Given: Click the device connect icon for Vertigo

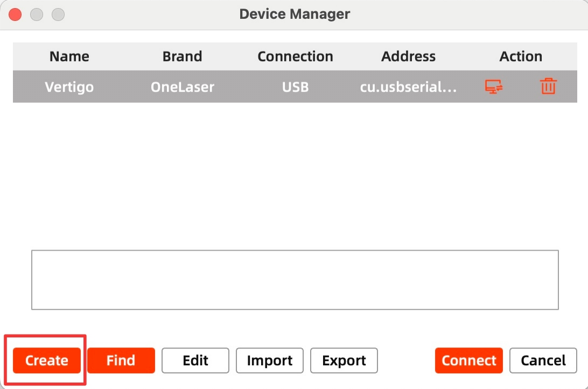Looking at the screenshot, I should (494, 87).
